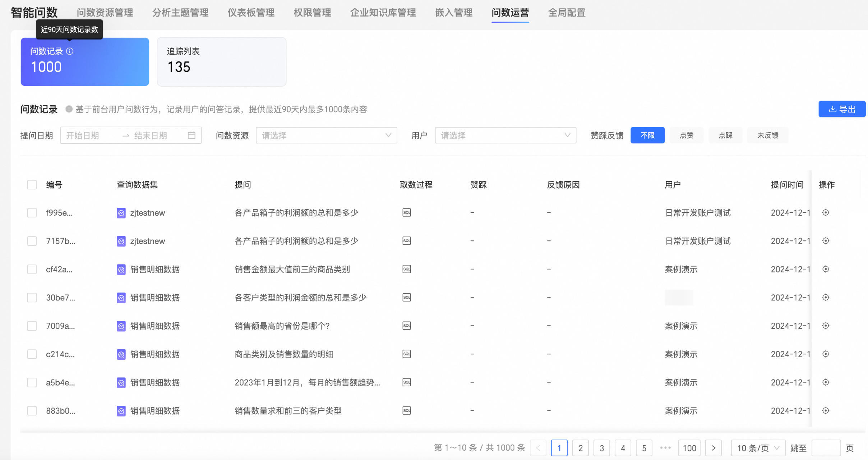Go to page 2 in pagination
This screenshot has width=868, height=460.
pyautogui.click(x=581, y=448)
